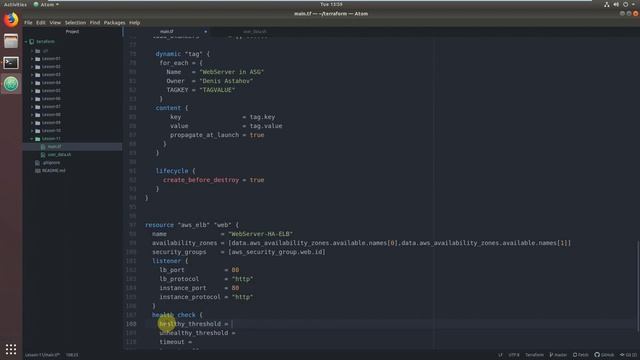This screenshot has height=360, width=640.
Task: Select the Lesson-02 folder
Action: click(x=51, y=67)
